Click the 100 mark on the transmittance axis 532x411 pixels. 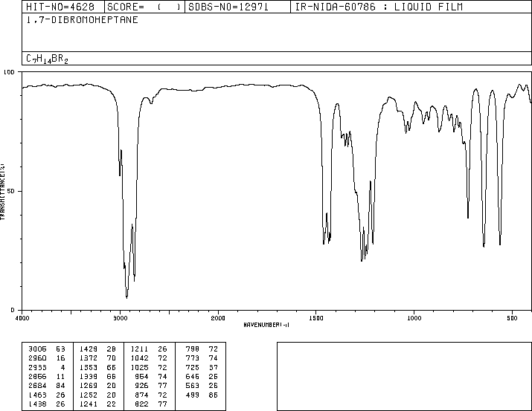(x=9, y=72)
